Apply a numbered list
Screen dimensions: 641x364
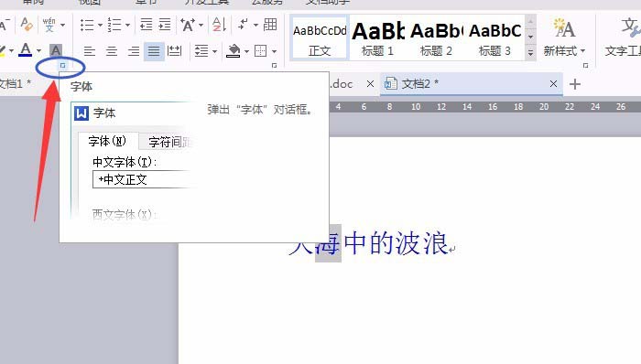point(114,25)
